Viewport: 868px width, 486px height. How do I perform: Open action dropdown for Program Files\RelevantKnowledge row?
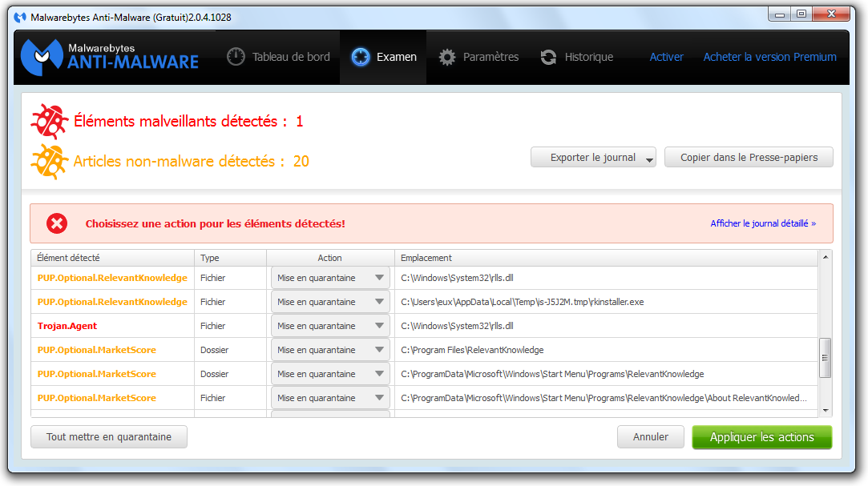[330, 350]
